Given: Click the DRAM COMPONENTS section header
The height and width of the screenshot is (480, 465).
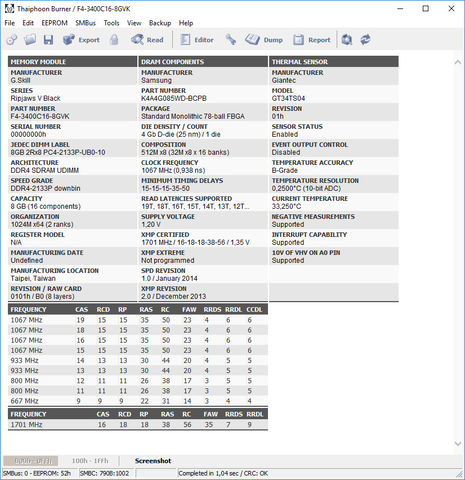Looking at the screenshot, I should tap(203, 62).
